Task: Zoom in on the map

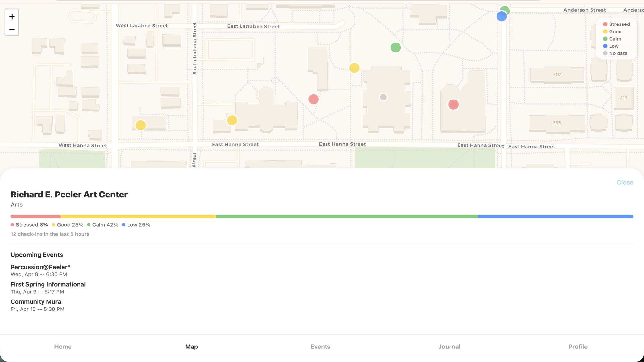Action: tap(12, 16)
